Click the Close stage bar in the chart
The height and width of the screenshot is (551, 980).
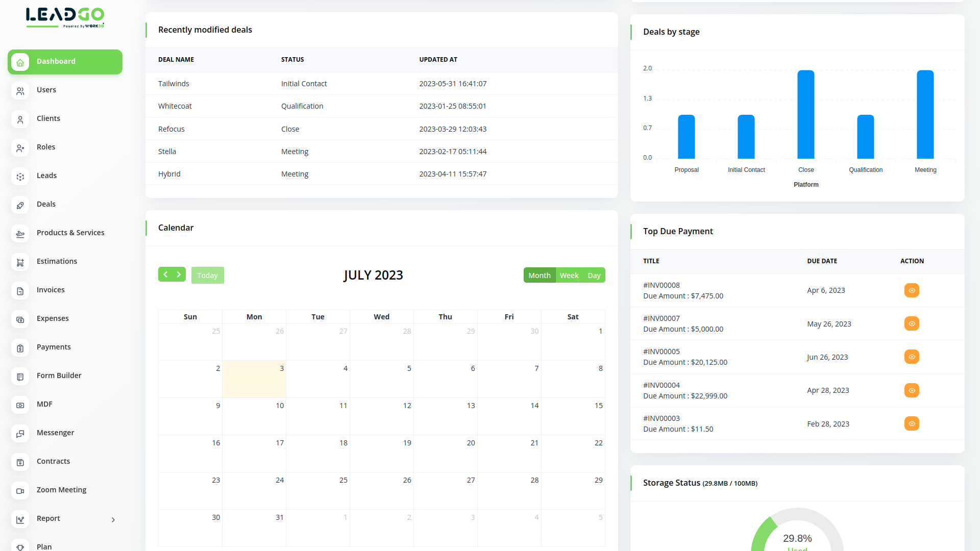click(x=805, y=114)
